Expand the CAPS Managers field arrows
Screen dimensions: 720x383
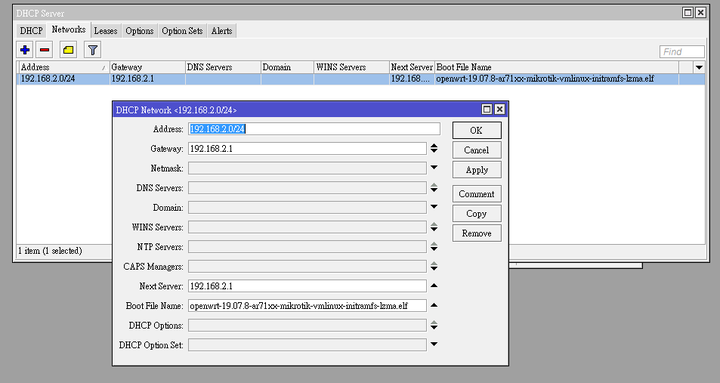pos(434,266)
